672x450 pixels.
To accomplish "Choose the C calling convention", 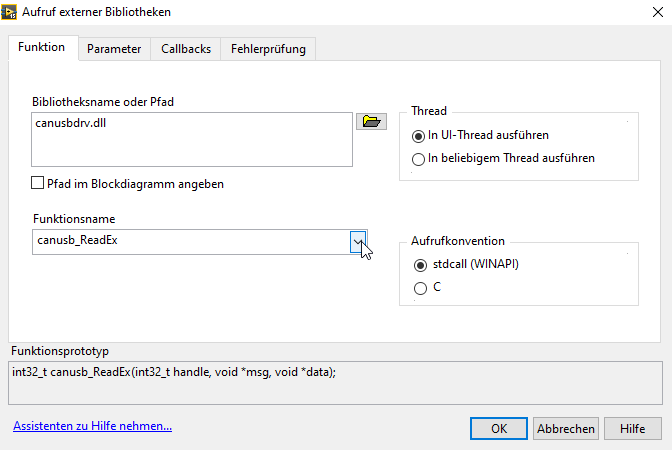I will pyautogui.click(x=419, y=288).
